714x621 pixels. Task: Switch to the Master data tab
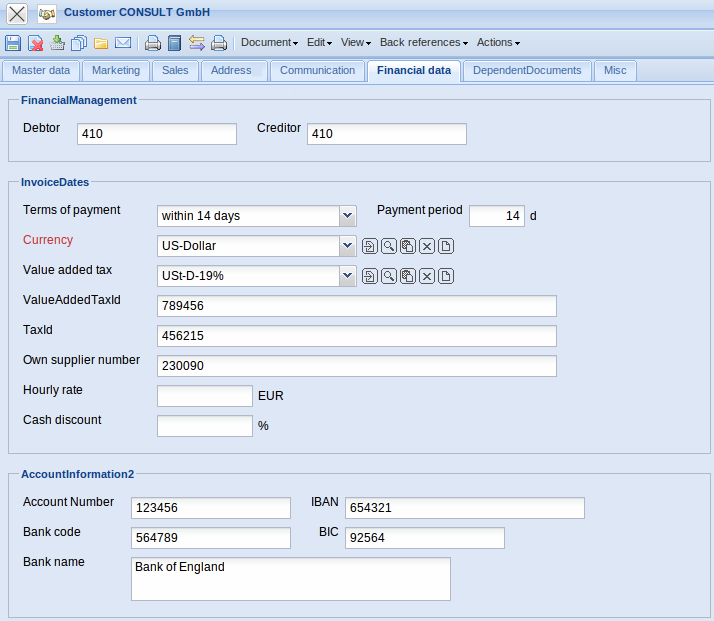click(41, 71)
